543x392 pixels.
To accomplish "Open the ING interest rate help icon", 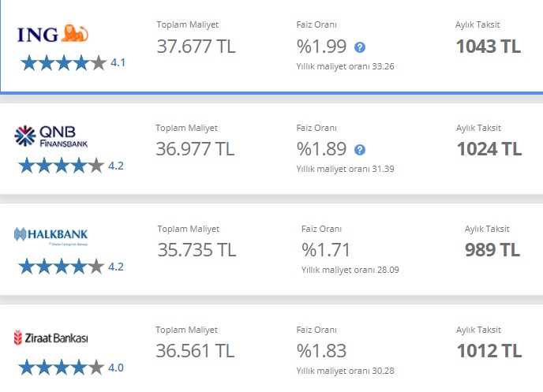I will (x=360, y=47).
